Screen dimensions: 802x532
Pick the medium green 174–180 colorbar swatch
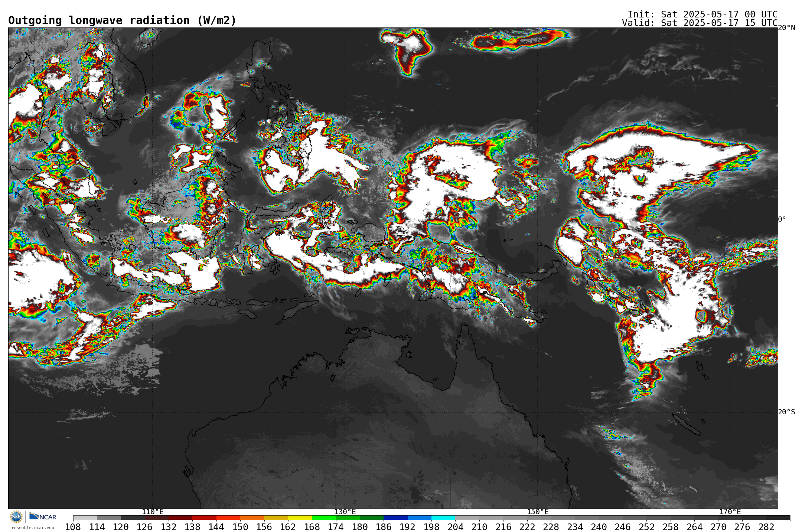348,518
